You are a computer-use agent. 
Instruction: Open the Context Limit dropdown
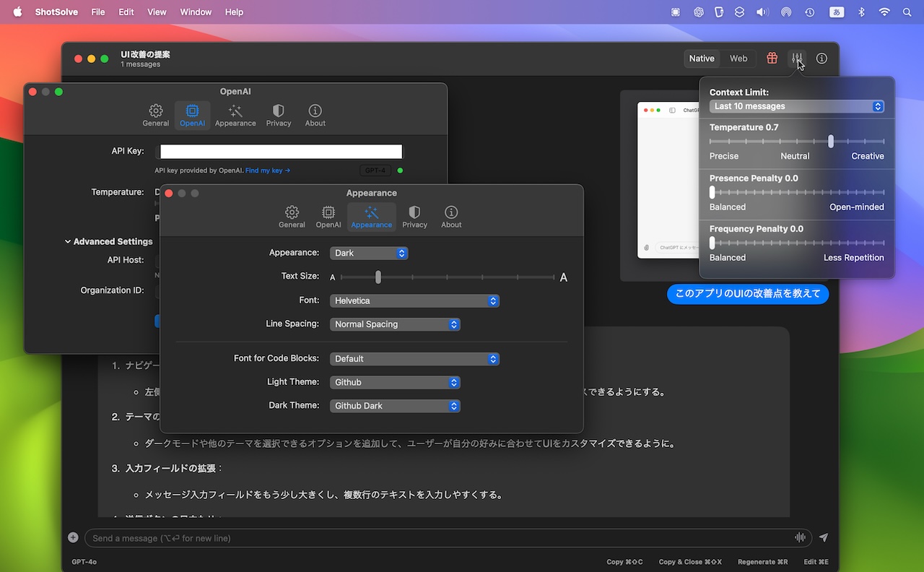click(x=797, y=106)
